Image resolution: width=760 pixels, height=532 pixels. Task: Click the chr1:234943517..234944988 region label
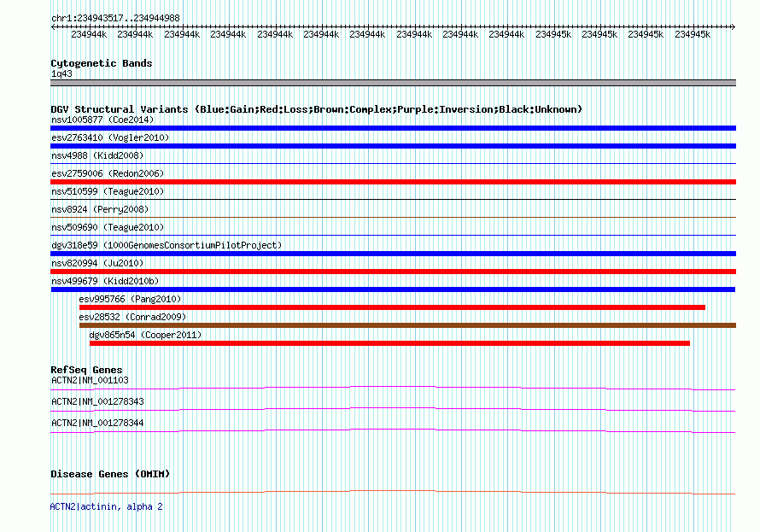click(x=115, y=18)
